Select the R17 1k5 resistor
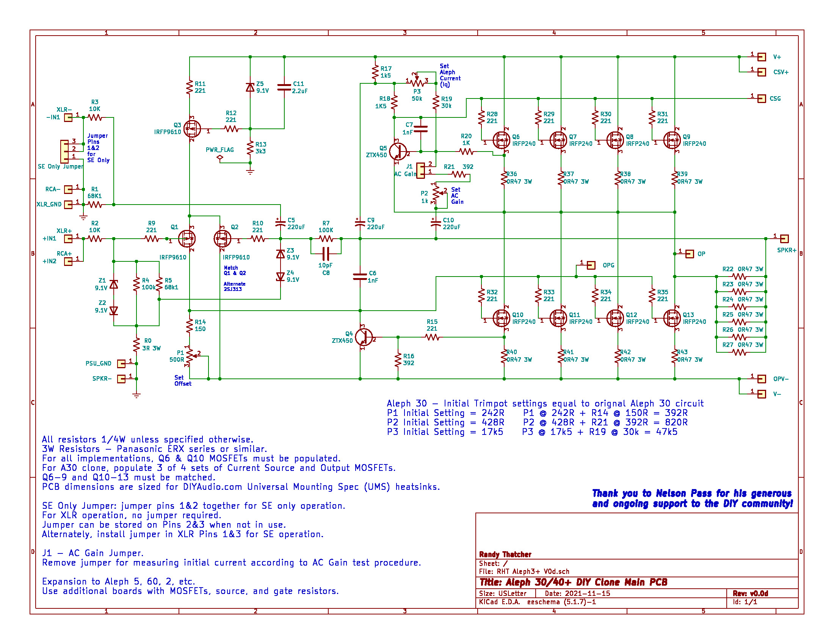Image resolution: width=834 pixels, height=644 pixels. 375,72
